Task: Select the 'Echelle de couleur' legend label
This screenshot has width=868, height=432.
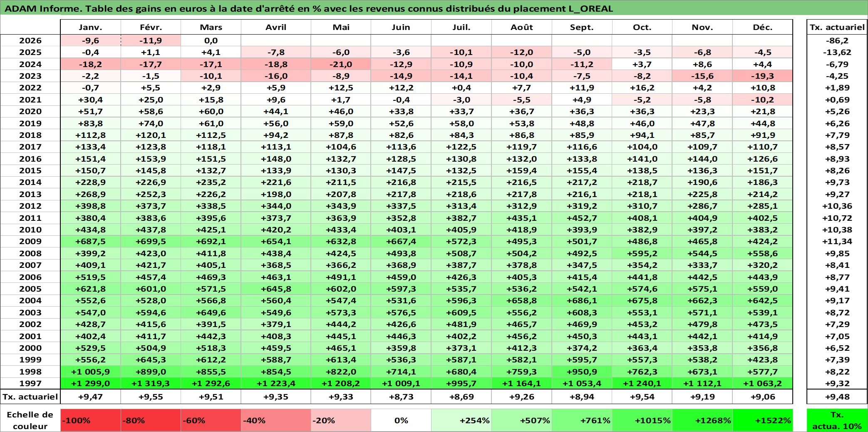Action: pyautogui.click(x=30, y=420)
